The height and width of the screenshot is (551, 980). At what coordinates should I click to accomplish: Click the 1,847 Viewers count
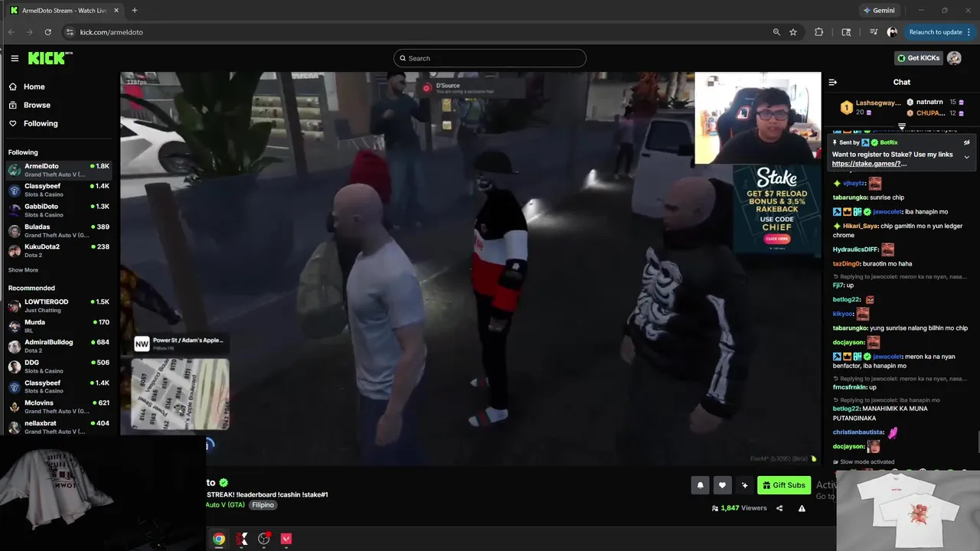740,508
